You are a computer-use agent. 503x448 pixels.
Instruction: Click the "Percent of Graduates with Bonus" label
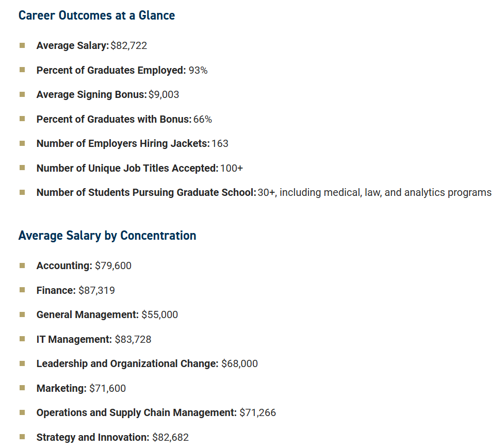pos(113,119)
